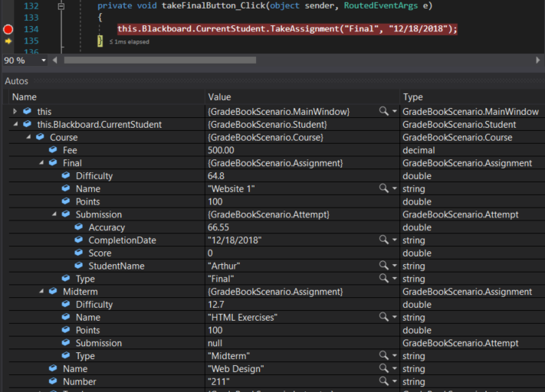545x392 pixels.
Task: Toggle the breakpoint on line 134
Action: click(8, 29)
